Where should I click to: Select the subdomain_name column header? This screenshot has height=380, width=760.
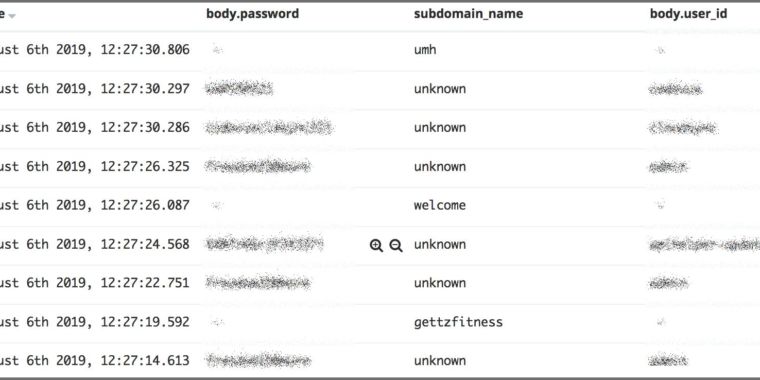[468, 14]
